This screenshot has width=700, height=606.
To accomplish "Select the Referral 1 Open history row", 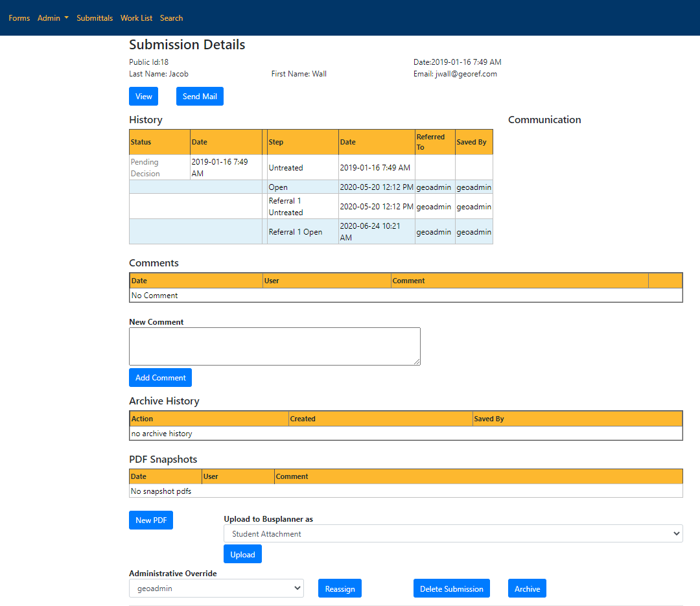I will (x=296, y=232).
